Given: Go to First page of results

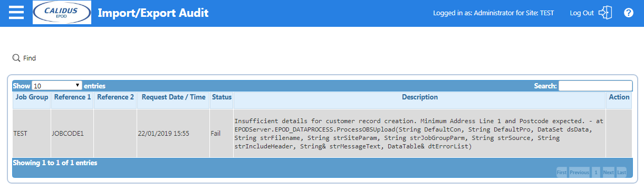Looking at the screenshot, I should pyautogui.click(x=562, y=172).
